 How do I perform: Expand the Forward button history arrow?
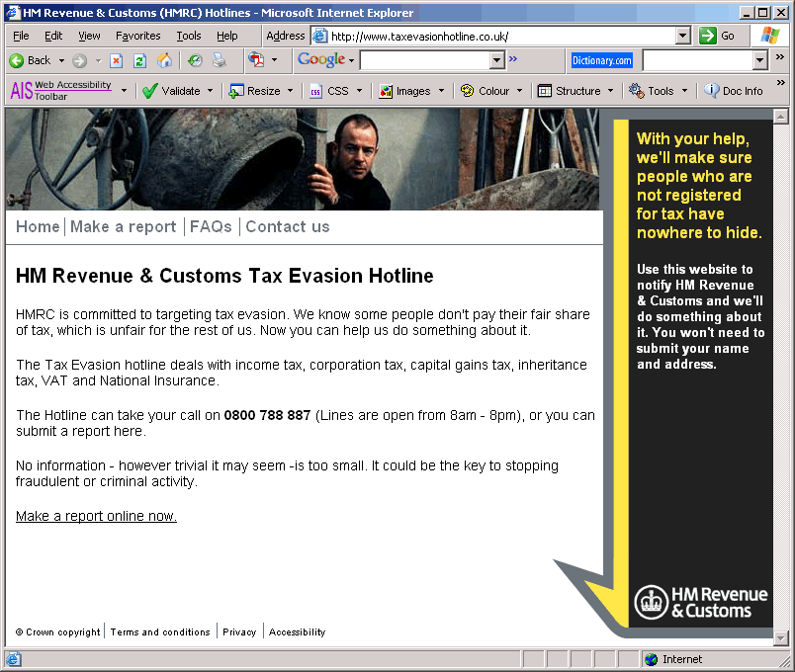[98, 61]
